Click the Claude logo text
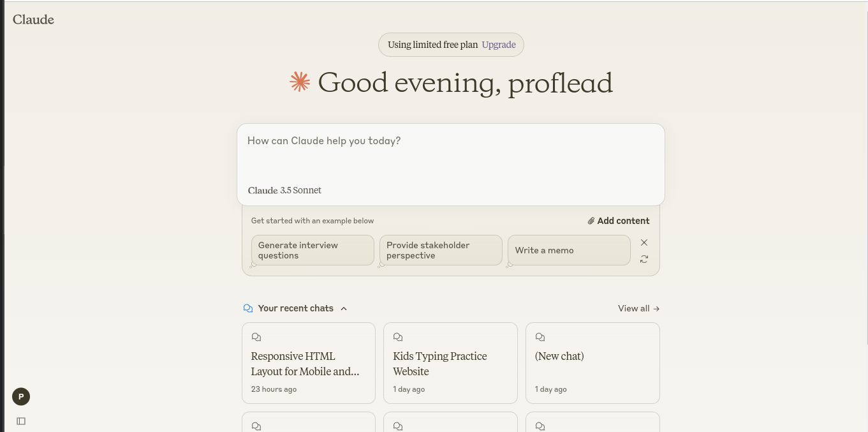The width and height of the screenshot is (868, 432). point(33,20)
